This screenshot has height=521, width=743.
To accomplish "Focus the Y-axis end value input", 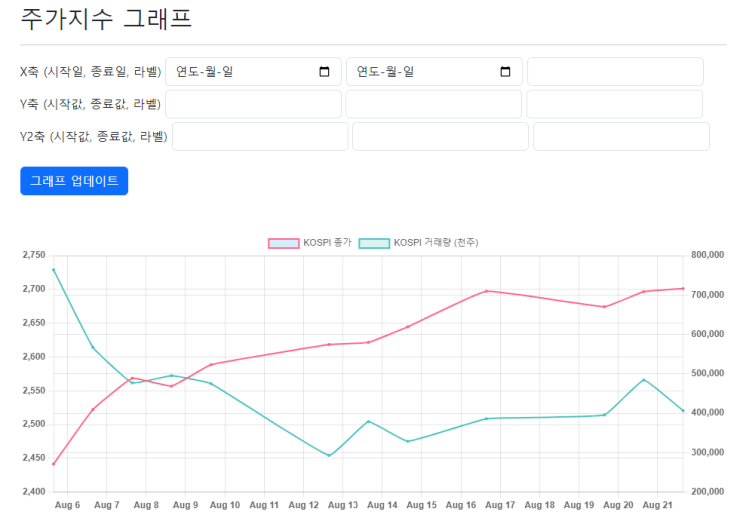I will coord(434,104).
